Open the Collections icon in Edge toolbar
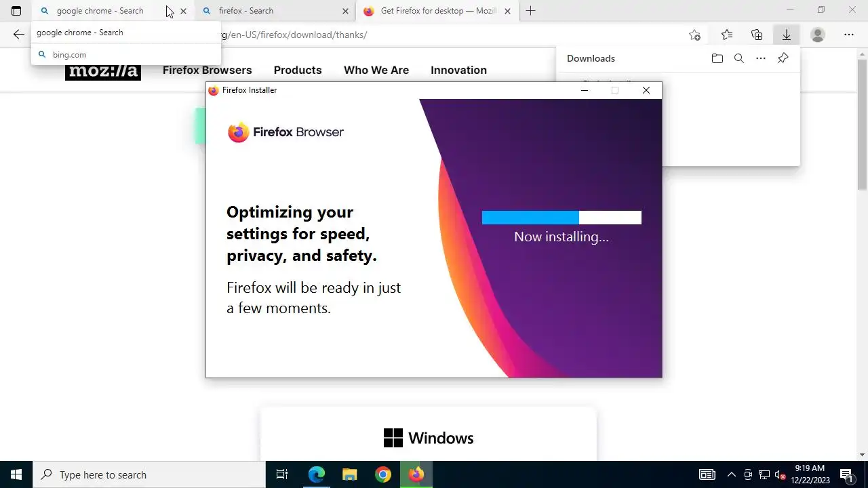868x488 pixels. pyautogui.click(x=757, y=35)
